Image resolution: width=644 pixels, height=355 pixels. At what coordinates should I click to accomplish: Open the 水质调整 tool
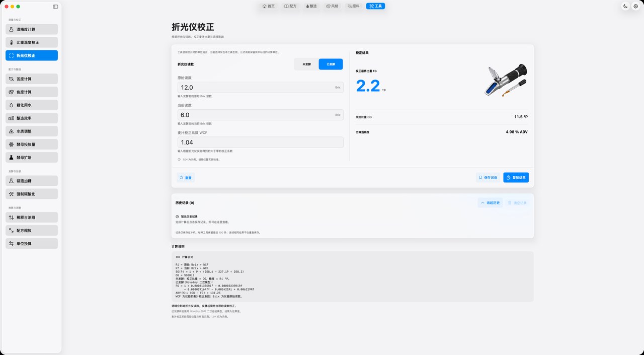32,131
